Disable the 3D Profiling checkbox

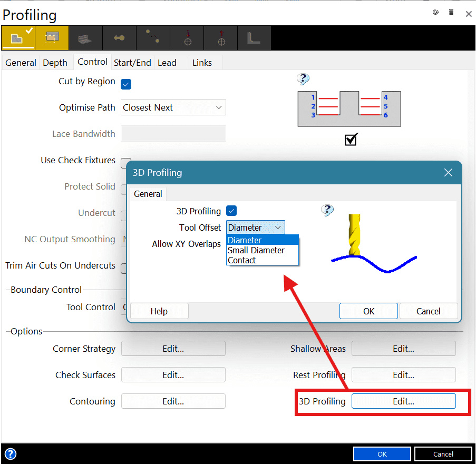pyautogui.click(x=231, y=211)
